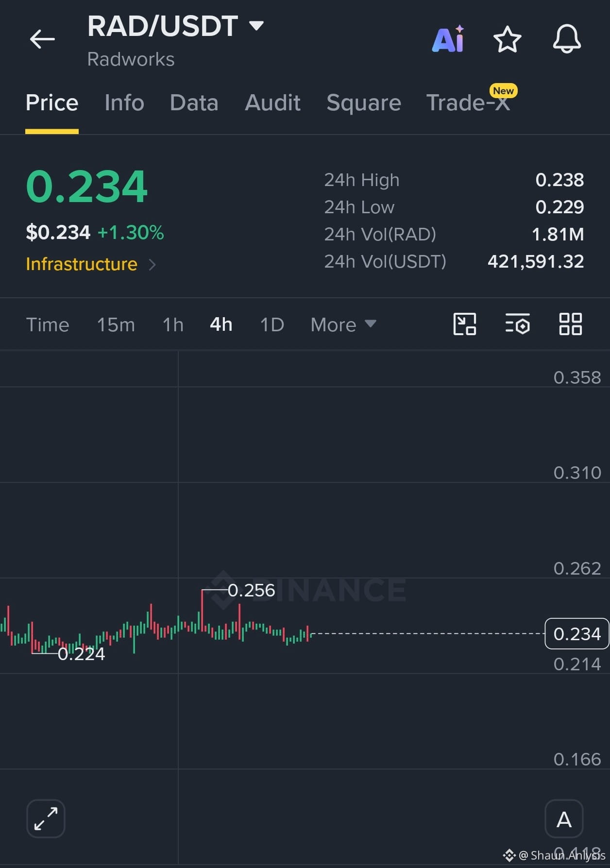Open the AI assistant icon

(x=448, y=39)
